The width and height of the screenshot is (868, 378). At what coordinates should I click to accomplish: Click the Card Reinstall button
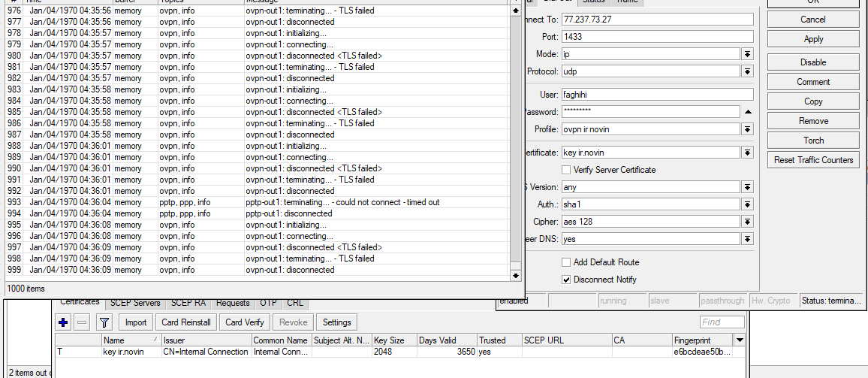(186, 322)
